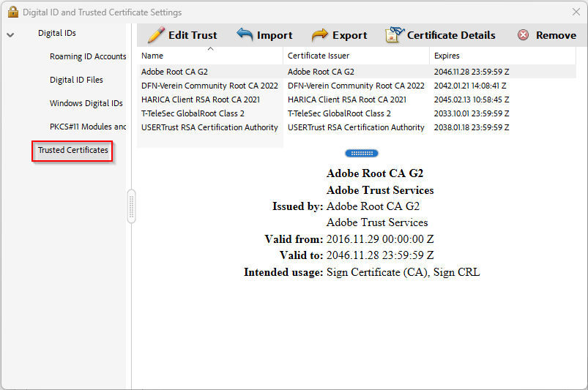Open Certificate Details button label

[x=451, y=35]
